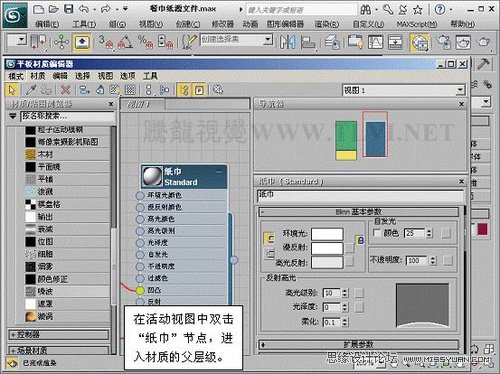
Task: Open the named selection sets dropdown
Action: (x=267, y=40)
